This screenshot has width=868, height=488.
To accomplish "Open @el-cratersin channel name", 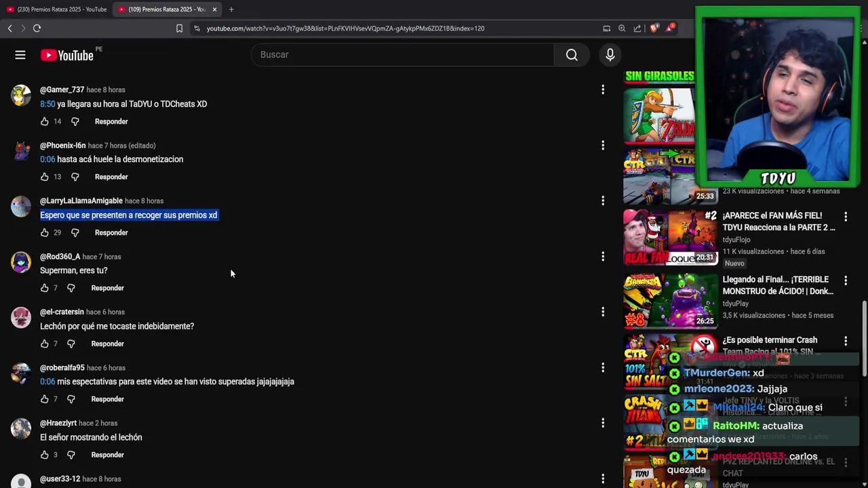I will click(x=62, y=312).
